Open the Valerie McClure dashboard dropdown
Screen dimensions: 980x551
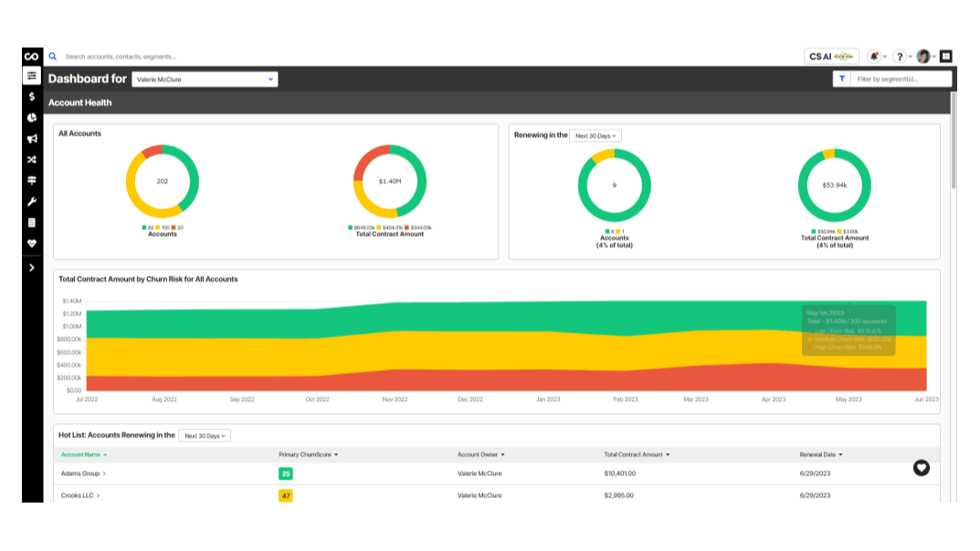(x=205, y=79)
